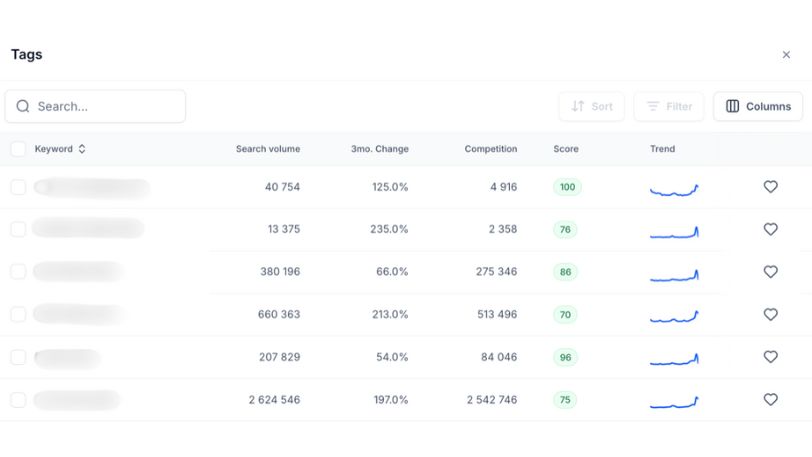Screen dimensions: 812x457
Task: Toggle the select-all checkbox in header
Action: tap(18, 149)
